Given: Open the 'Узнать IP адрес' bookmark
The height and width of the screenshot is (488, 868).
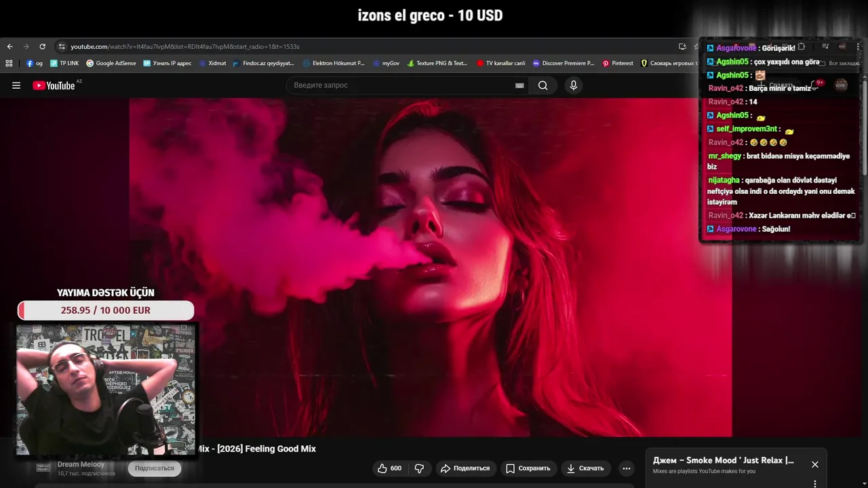Looking at the screenshot, I should (167, 63).
